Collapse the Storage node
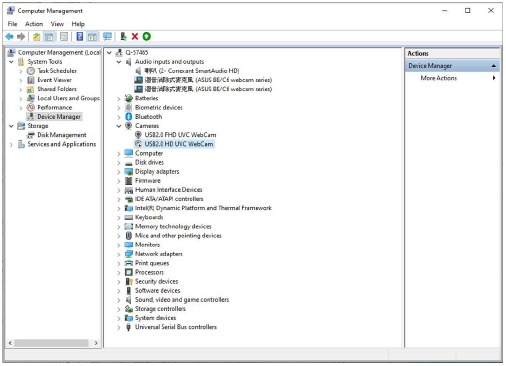The image size is (506, 366). pos(11,126)
